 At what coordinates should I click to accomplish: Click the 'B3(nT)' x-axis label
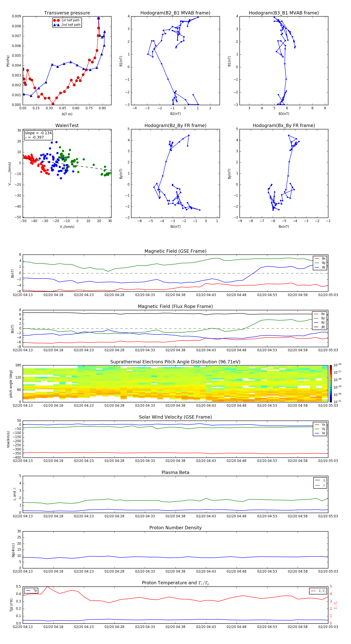point(284,114)
